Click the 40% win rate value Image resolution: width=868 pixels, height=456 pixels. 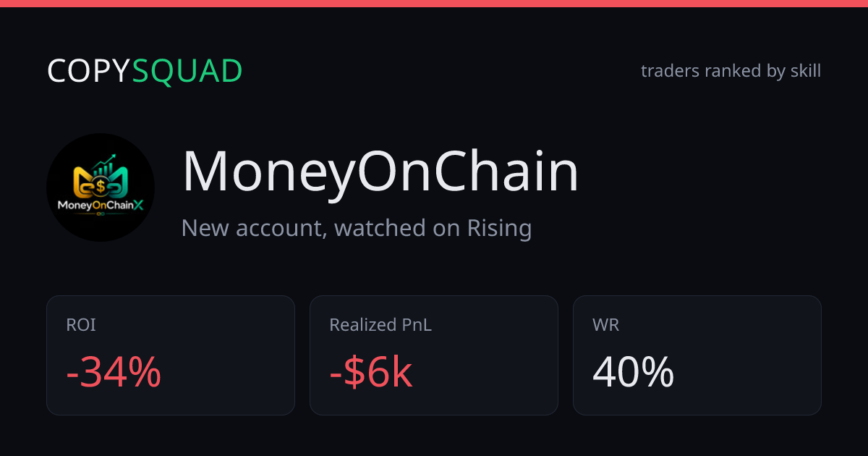pyautogui.click(x=634, y=373)
